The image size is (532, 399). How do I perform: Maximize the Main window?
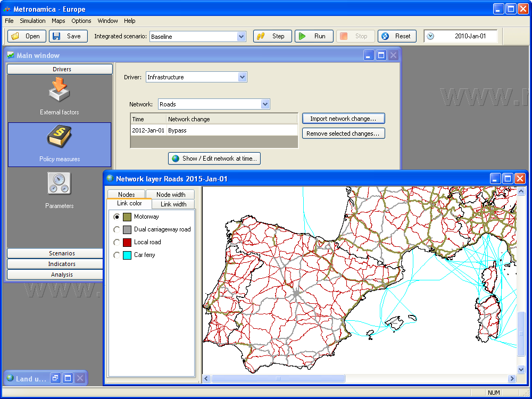click(x=381, y=55)
